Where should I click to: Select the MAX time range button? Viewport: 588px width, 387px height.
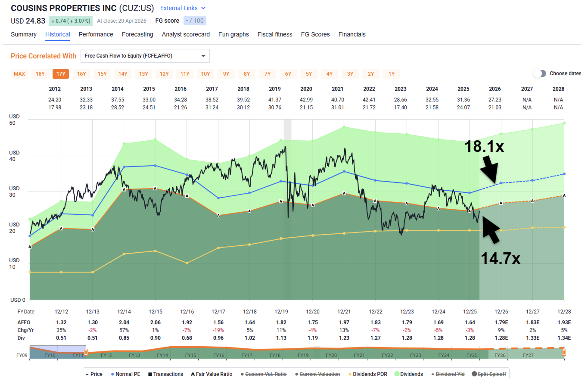pos(19,74)
